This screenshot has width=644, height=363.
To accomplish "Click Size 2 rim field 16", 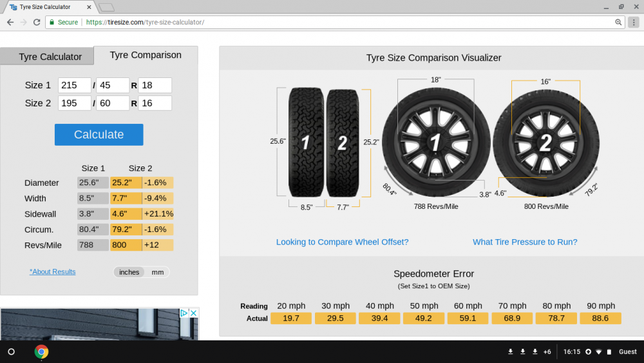I will (x=155, y=103).
